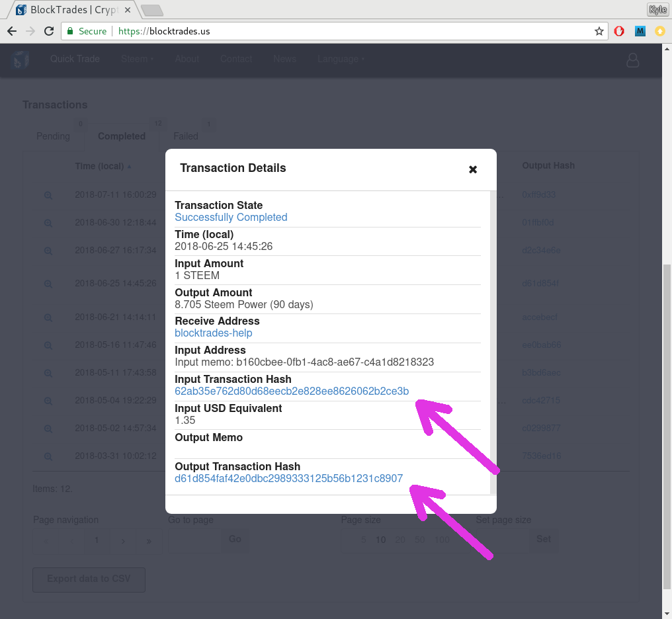Open the About page

[187, 59]
